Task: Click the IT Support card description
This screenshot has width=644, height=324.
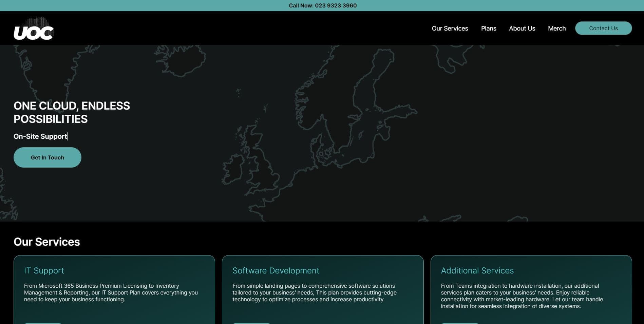Action: tap(111, 292)
